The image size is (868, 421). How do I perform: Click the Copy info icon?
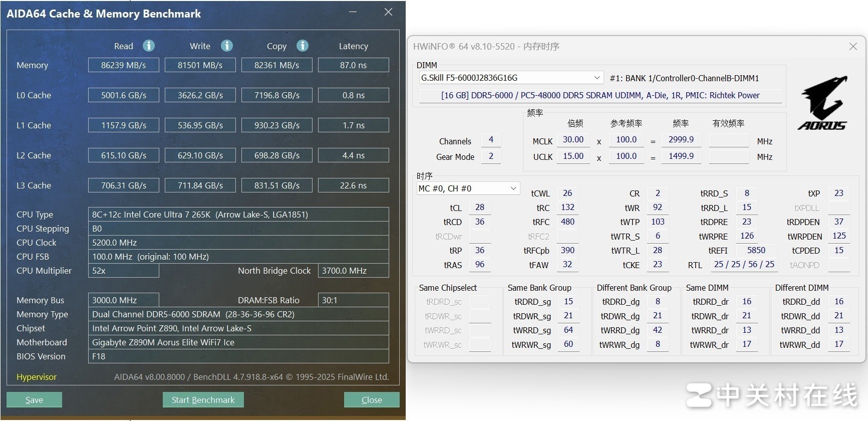(303, 46)
